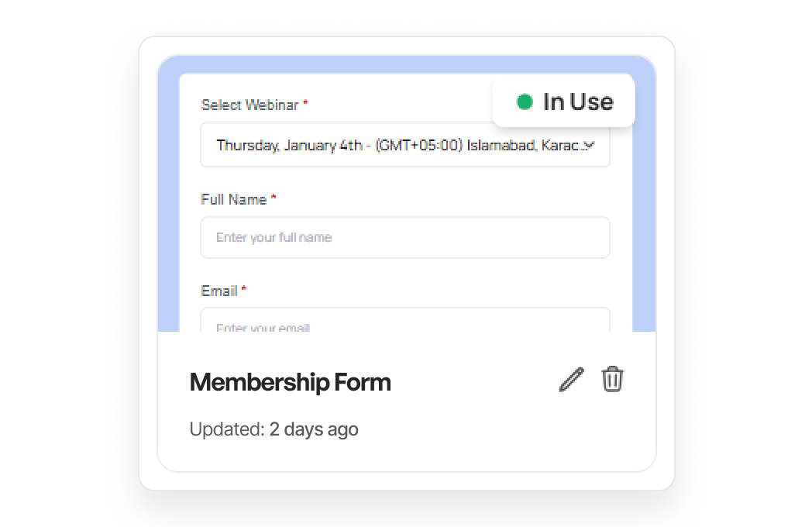Click the Full Name label
The image size is (812, 527).
point(233,199)
